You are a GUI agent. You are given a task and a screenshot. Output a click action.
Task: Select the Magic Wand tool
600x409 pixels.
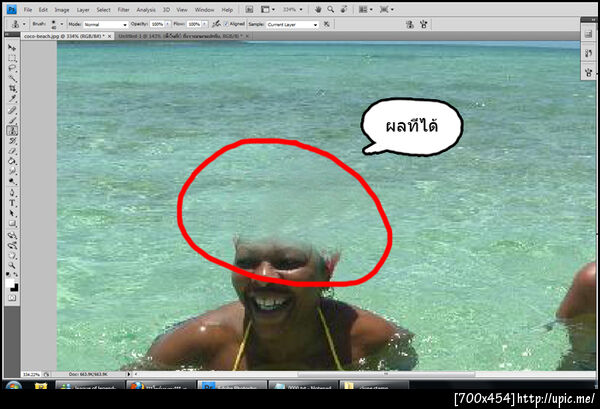[12, 79]
